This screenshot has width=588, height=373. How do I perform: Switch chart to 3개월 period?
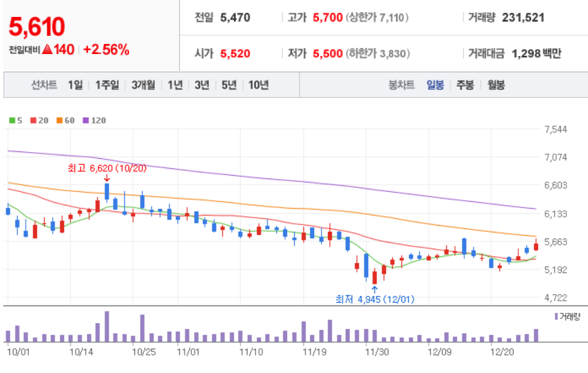click(x=143, y=85)
